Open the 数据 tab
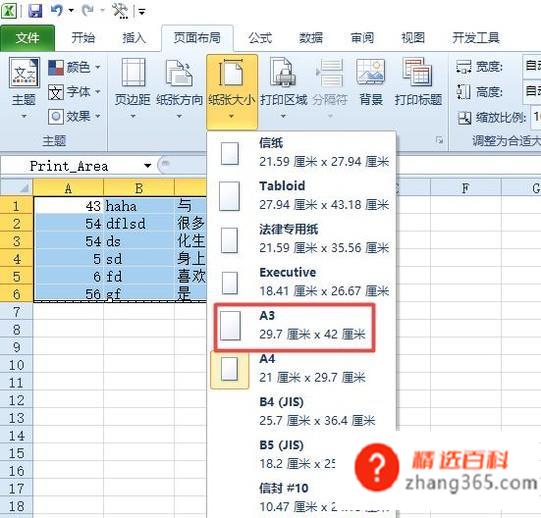 tap(311, 37)
